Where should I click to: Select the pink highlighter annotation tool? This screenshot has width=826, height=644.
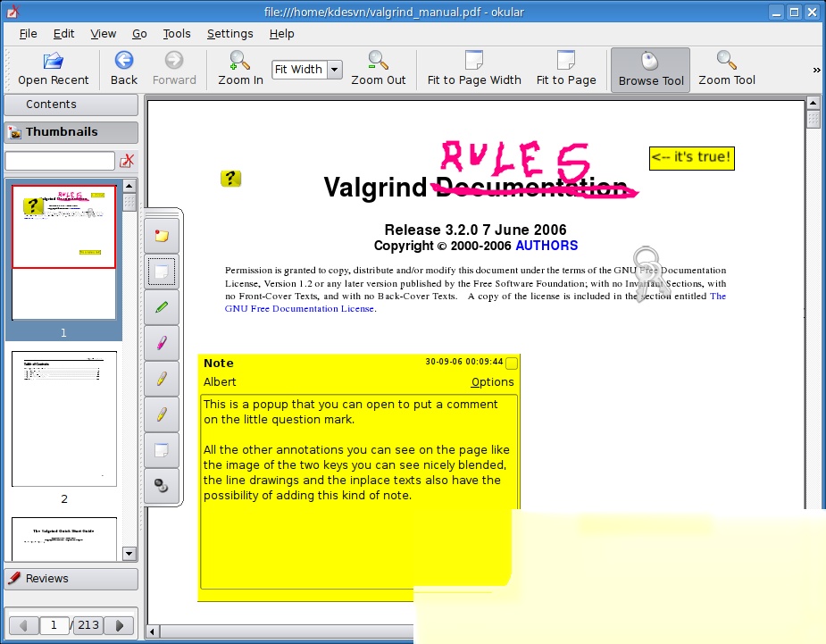pos(162,343)
